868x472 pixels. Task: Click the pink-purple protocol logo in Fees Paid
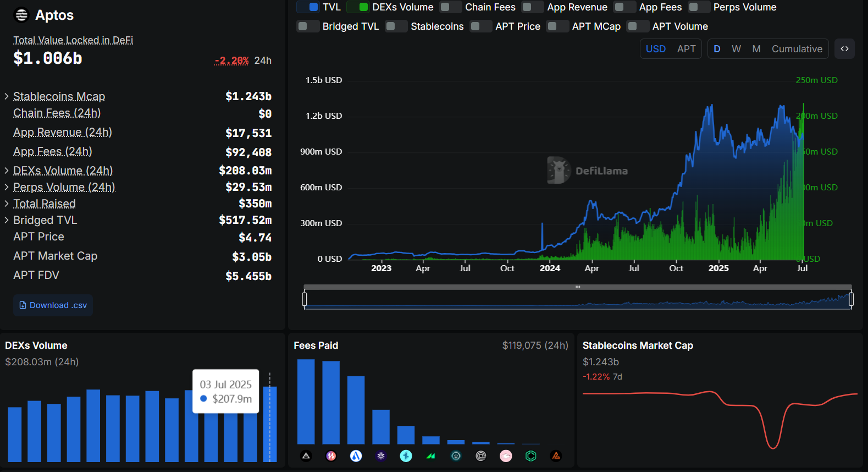coord(331,455)
